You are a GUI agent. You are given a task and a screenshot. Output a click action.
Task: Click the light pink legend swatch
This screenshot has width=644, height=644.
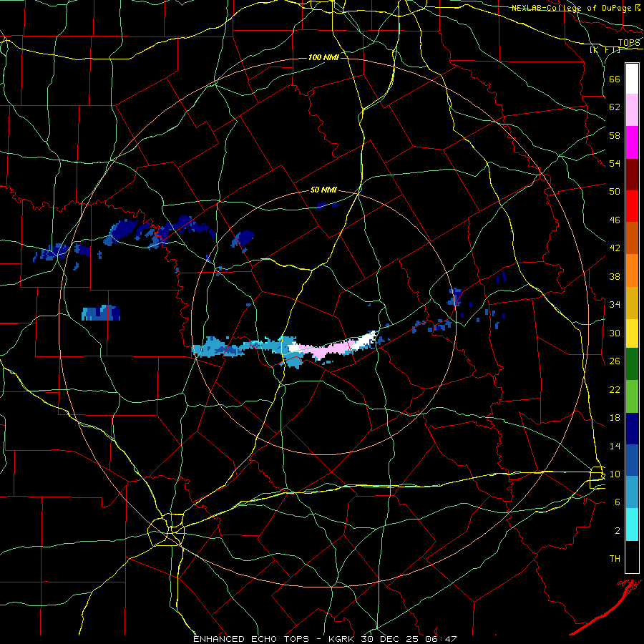click(632, 109)
